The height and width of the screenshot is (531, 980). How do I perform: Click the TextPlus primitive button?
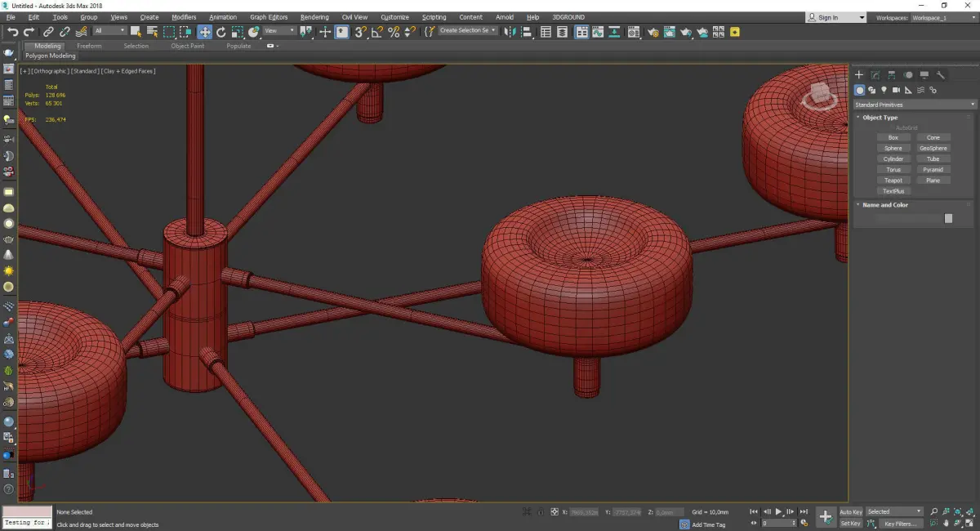(893, 191)
